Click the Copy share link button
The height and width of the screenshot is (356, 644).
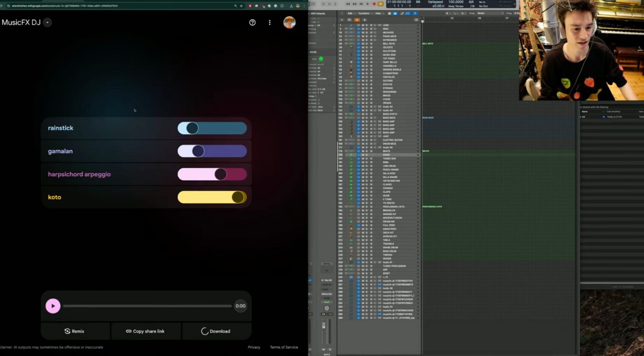[x=146, y=331]
